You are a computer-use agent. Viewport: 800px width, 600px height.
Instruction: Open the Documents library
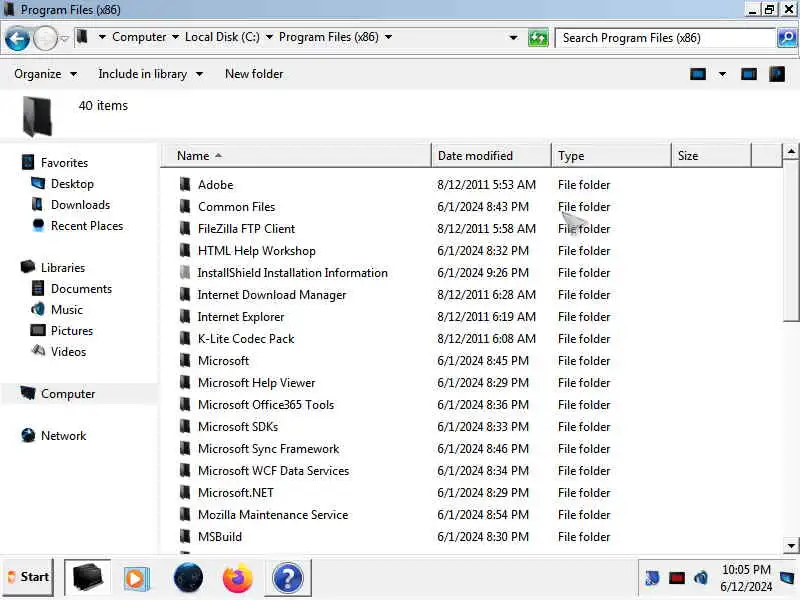[x=81, y=289]
